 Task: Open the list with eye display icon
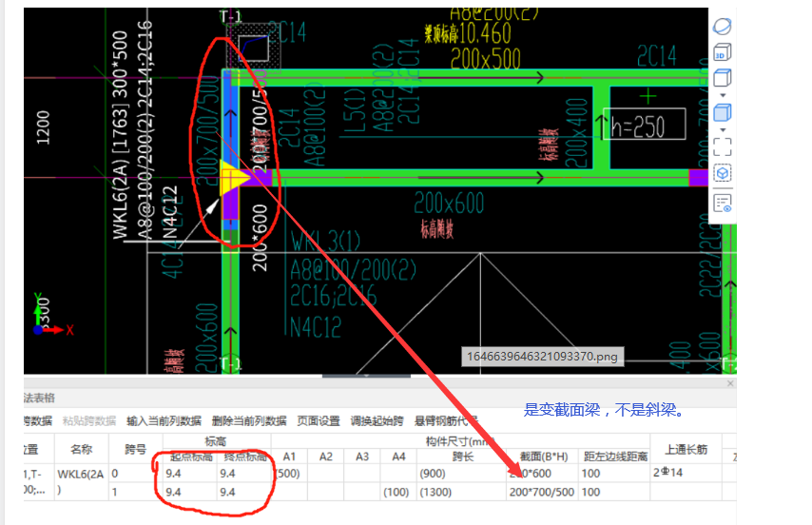coord(722,203)
